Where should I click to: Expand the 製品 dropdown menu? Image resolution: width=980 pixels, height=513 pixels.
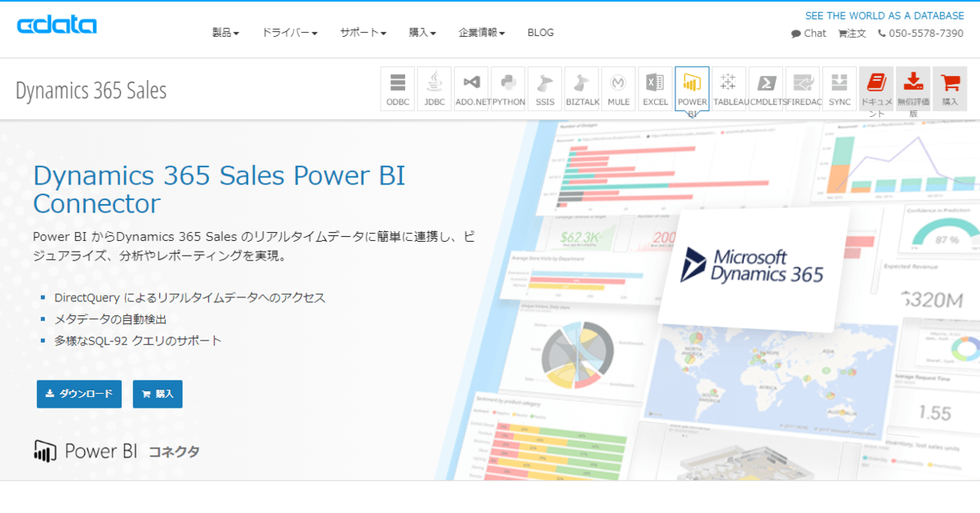[225, 33]
